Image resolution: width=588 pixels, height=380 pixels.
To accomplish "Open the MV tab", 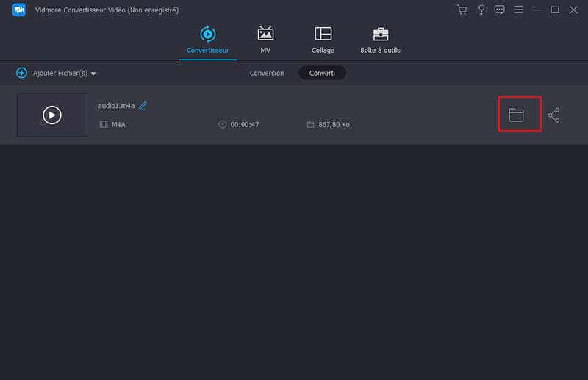I will (265, 40).
